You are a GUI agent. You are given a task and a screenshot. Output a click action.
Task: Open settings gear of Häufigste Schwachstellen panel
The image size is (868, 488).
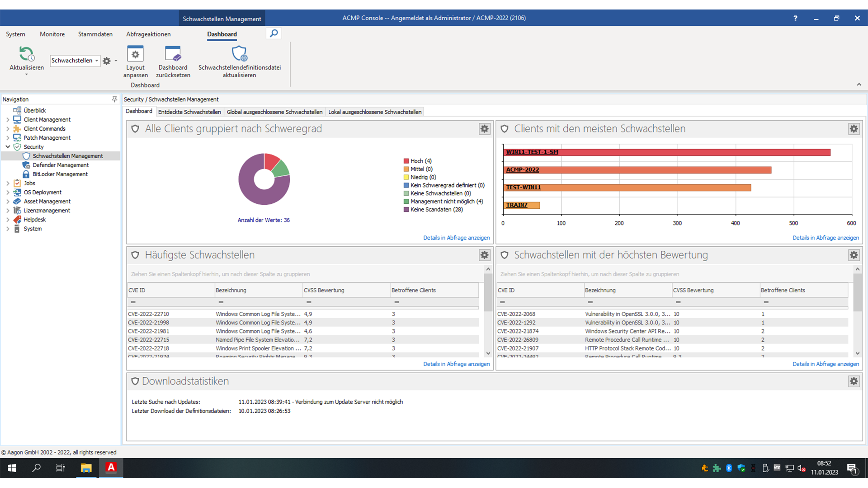click(x=484, y=255)
